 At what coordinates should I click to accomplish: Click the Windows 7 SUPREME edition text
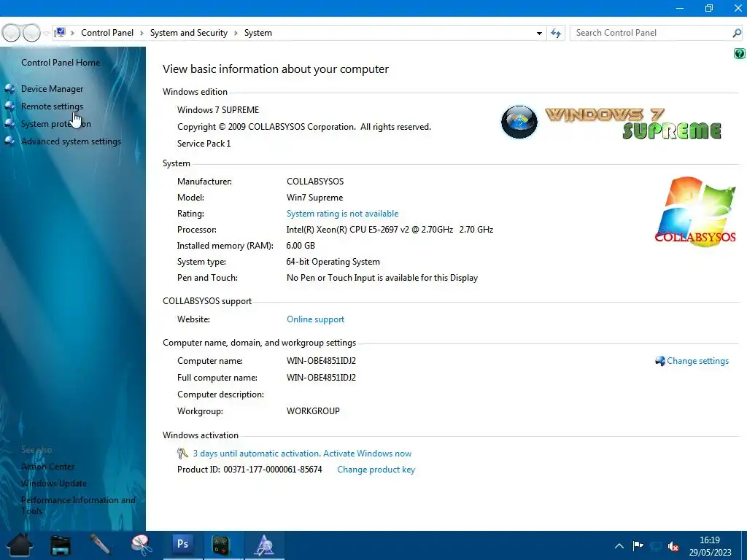coord(218,110)
